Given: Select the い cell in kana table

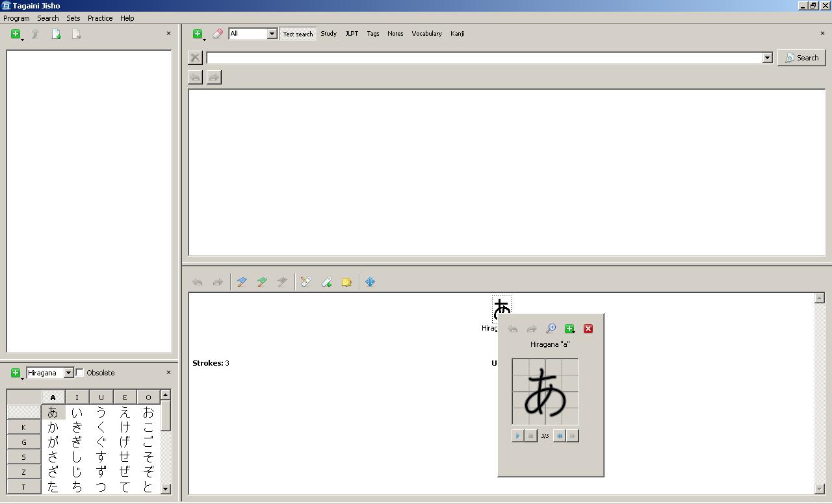Looking at the screenshot, I should click(x=77, y=412).
